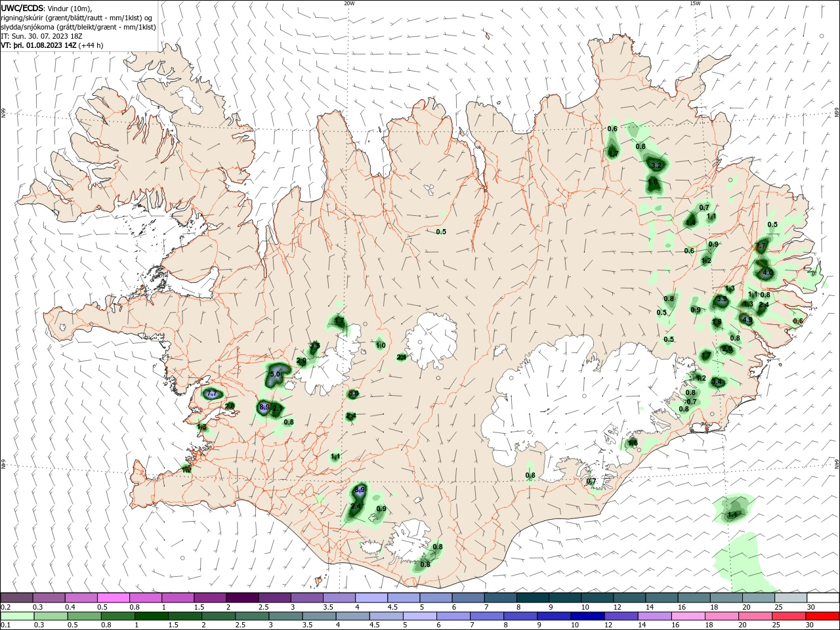The width and height of the screenshot is (840, 630).
Task: Click the 4.9 precipitation value
Action: pyautogui.click(x=747, y=320)
